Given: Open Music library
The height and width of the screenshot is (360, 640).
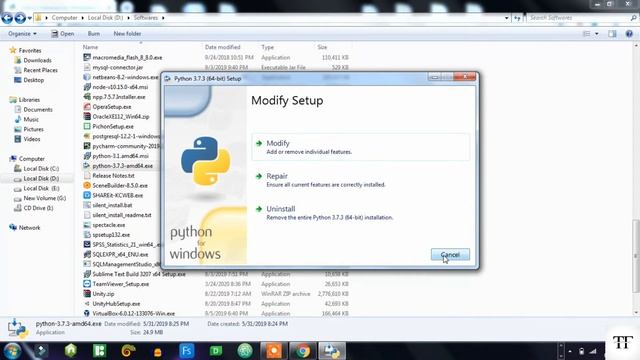Looking at the screenshot, I should (x=31, y=119).
